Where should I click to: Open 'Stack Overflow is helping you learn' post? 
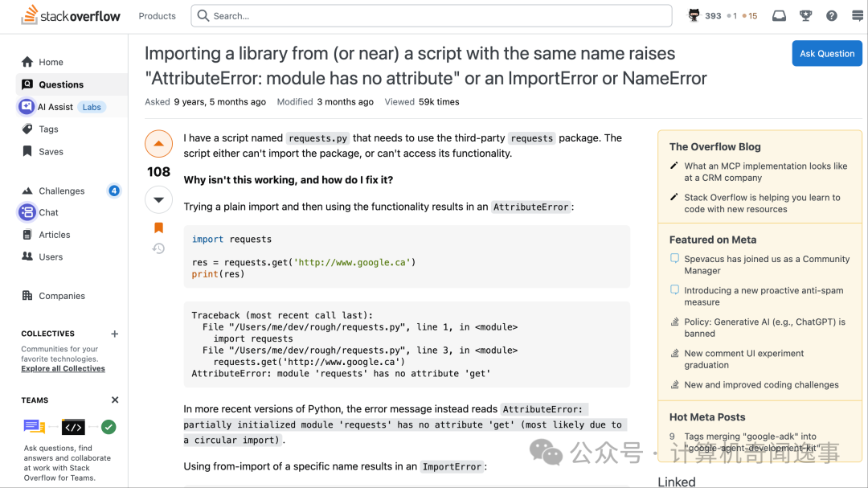(x=762, y=203)
